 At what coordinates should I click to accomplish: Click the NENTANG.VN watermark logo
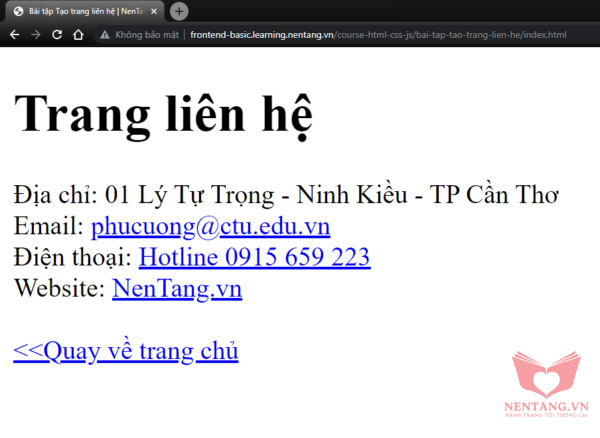pos(546,384)
